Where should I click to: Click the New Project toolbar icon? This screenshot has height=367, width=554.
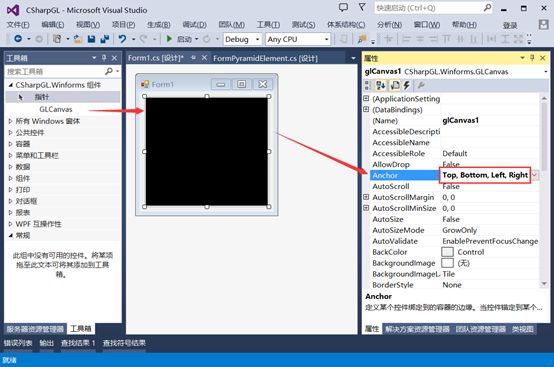[x=57, y=39]
